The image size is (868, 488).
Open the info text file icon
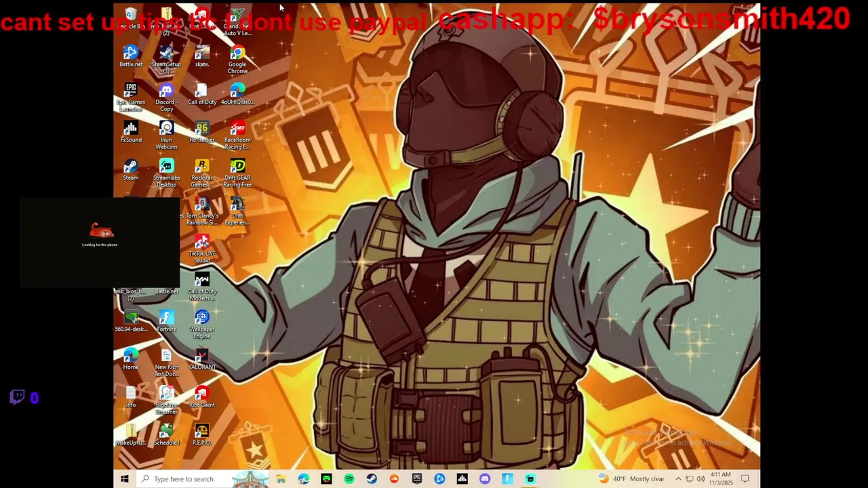tap(131, 399)
